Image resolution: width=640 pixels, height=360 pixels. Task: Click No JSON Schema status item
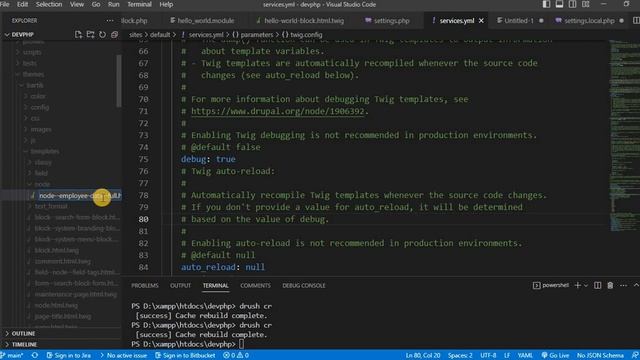click(x=600, y=356)
